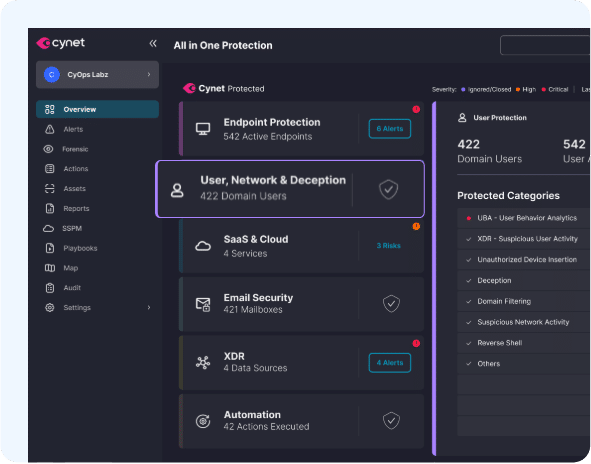Image resolution: width=591 pixels, height=464 pixels.
Task: Click the Reports document icon
Action: (50, 208)
